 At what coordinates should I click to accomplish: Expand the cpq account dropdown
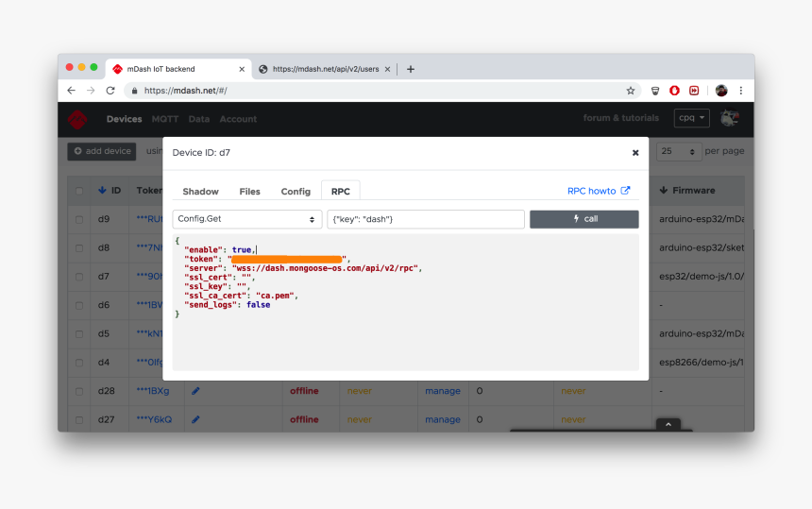coord(692,118)
